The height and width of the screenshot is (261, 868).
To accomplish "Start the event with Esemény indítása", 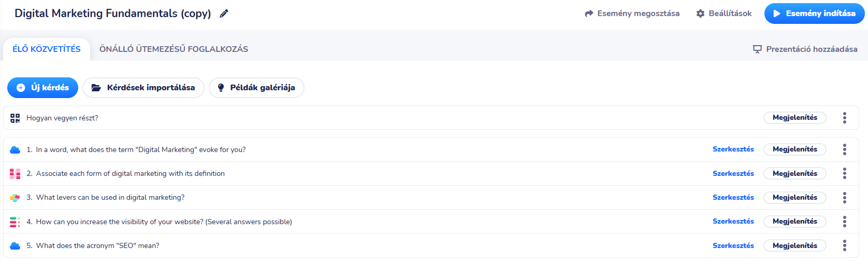I will click(x=814, y=13).
